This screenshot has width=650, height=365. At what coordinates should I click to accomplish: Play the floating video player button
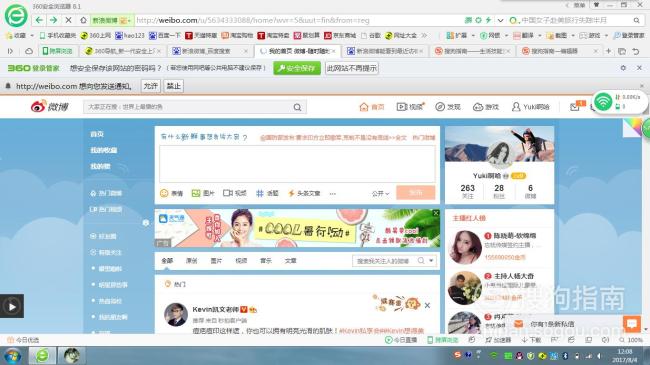12,307
